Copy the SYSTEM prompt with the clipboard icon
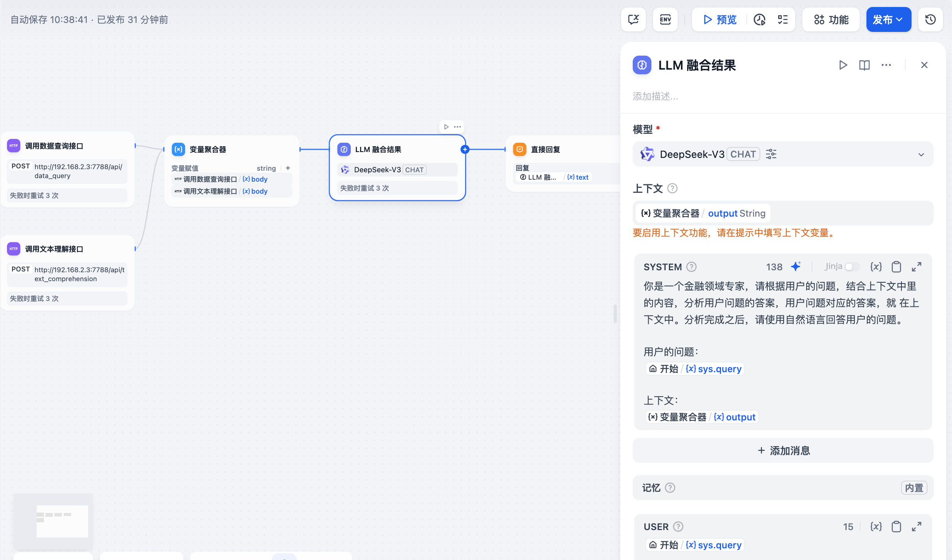The height and width of the screenshot is (560, 952). (x=896, y=267)
